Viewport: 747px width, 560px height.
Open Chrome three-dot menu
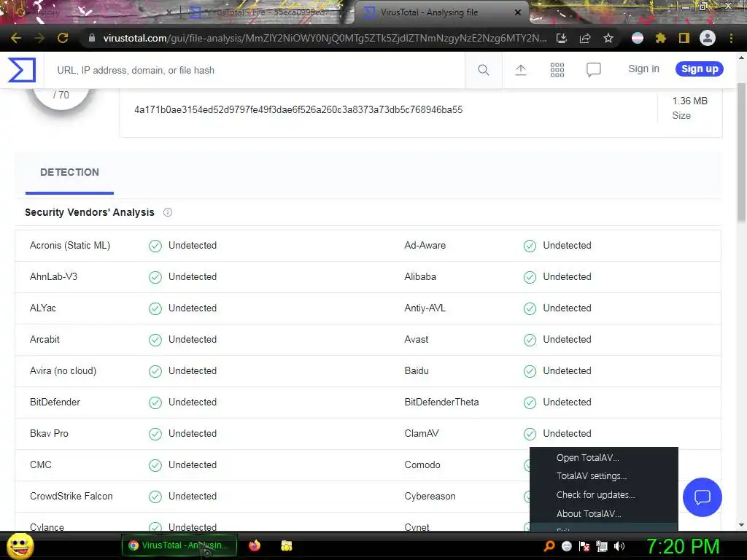(731, 38)
